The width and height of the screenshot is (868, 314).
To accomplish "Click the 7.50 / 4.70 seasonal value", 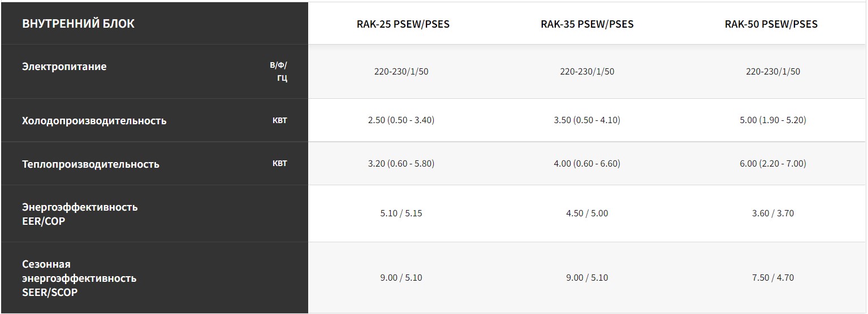I will 772,277.
